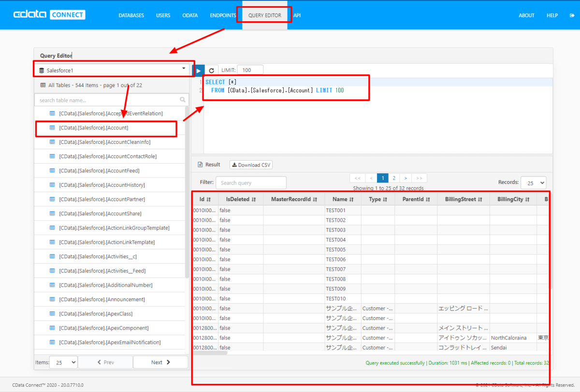Sort results by Type column

point(378,199)
